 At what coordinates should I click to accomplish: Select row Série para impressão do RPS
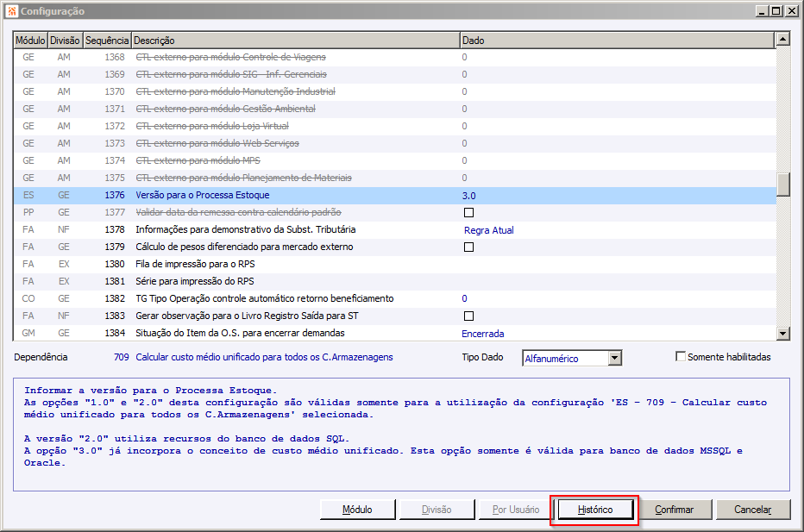(394, 281)
